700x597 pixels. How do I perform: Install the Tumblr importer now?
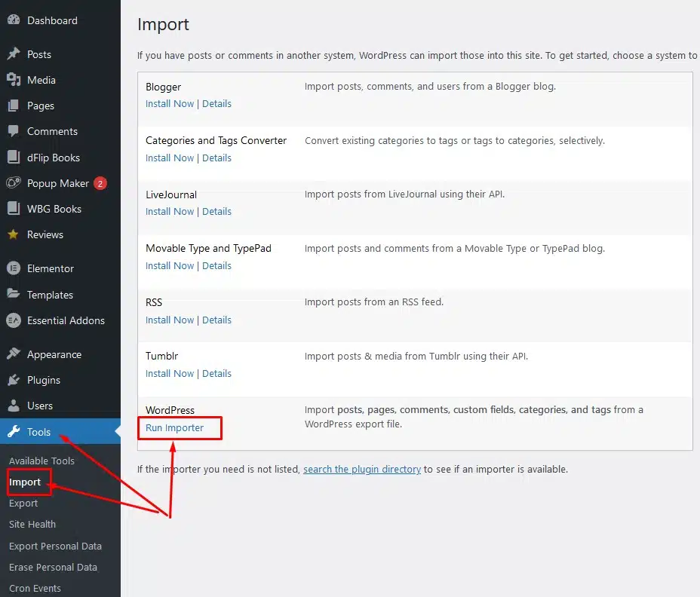point(170,373)
